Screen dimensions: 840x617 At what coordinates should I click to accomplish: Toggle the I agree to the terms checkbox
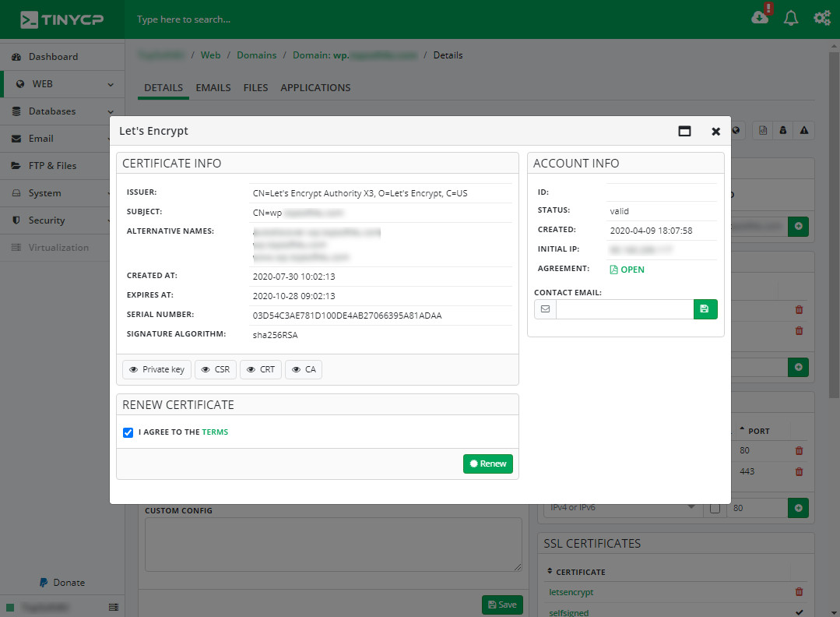[128, 432]
